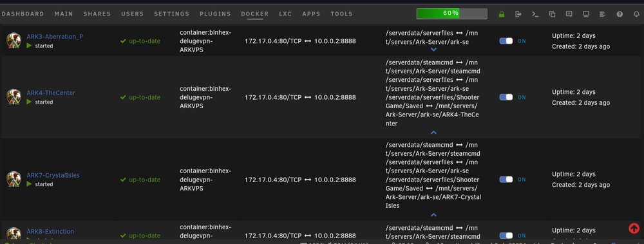The width and height of the screenshot is (644, 244).
Task: Click the 60% green usage bar
Action: click(452, 14)
